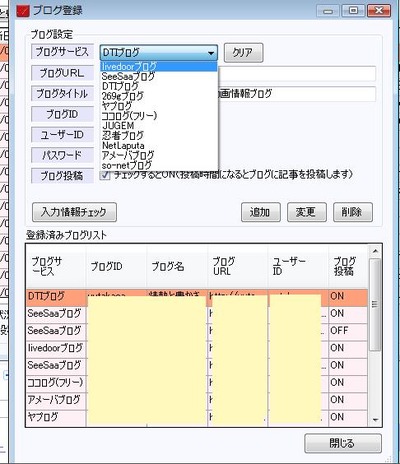
Task: Choose so-netブログ from the dropdown list
Action: [x=159, y=165]
